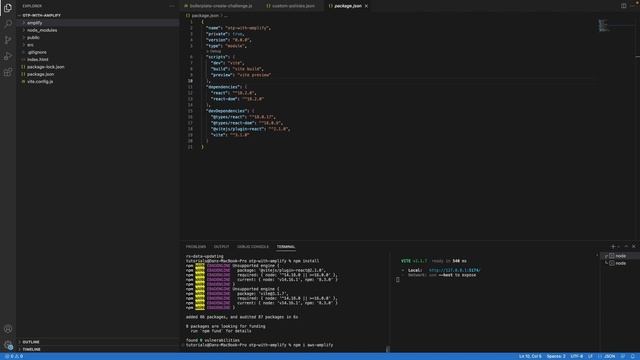Image resolution: width=640 pixels, height=360 pixels.
Task: Open the Explorer views and more actions menu
Action: (172, 6)
